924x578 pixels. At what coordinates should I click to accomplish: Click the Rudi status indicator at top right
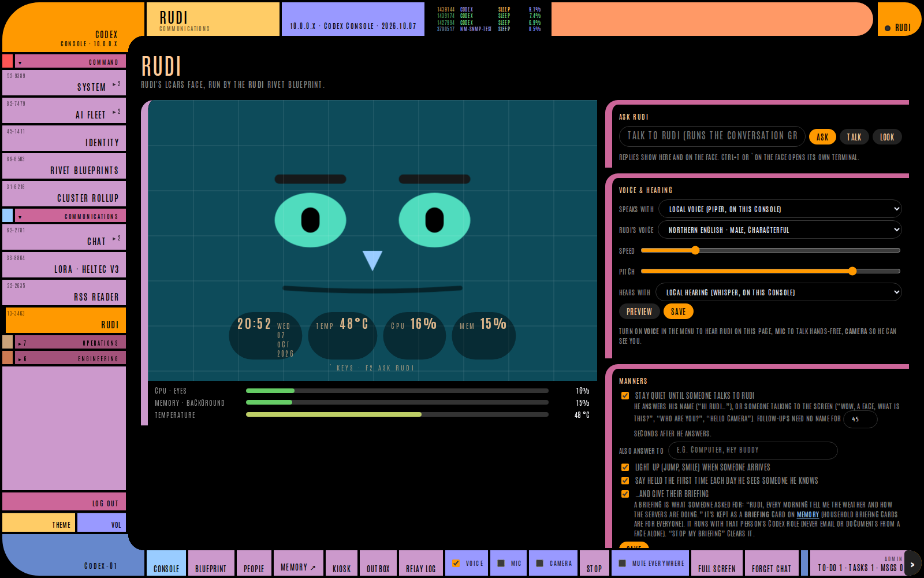(x=899, y=19)
